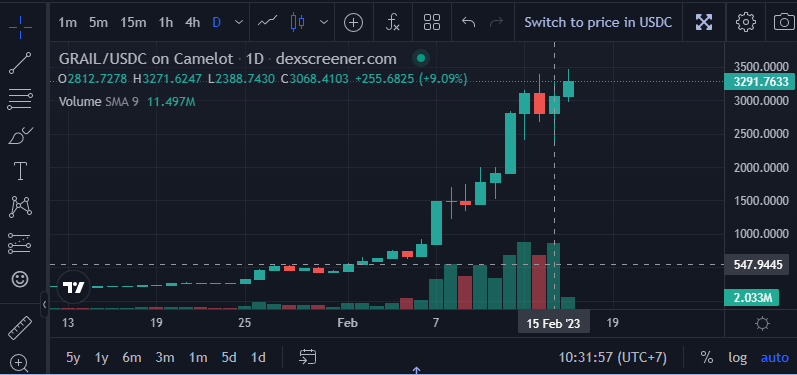This screenshot has height=375, width=797.
Task: Switch to 4h timeframe
Action: tap(192, 22)
